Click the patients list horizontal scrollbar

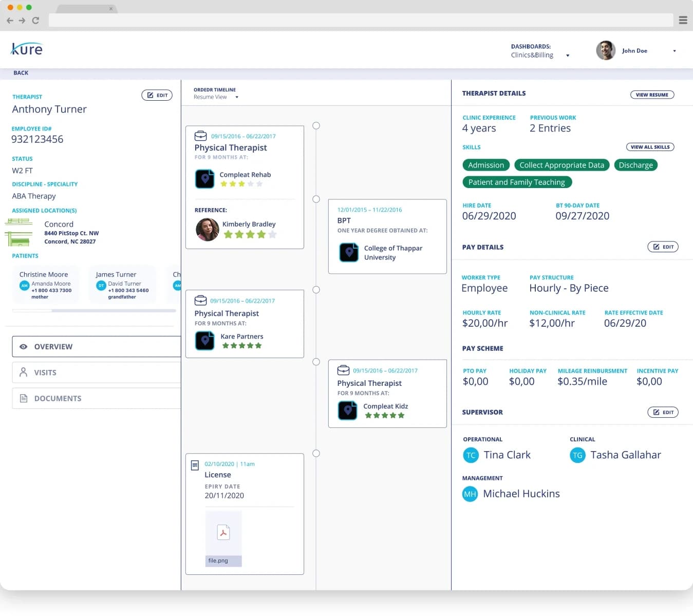94,311
